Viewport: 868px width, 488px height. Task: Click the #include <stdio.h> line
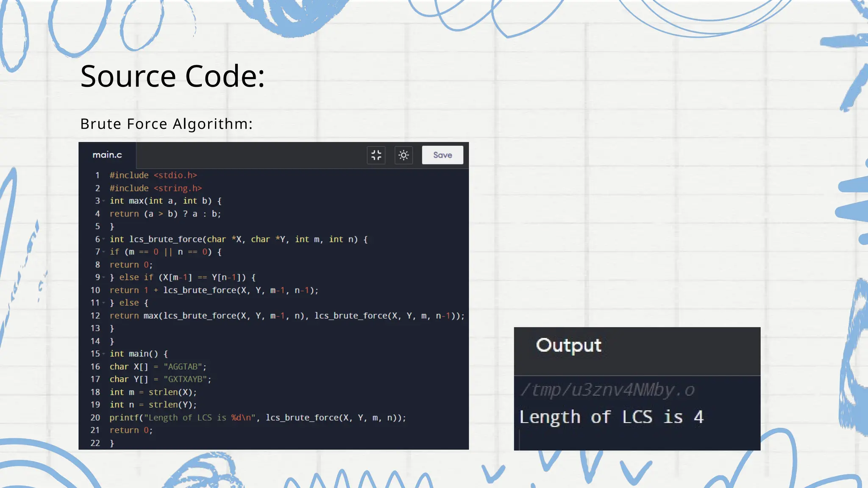pos(153,175)
